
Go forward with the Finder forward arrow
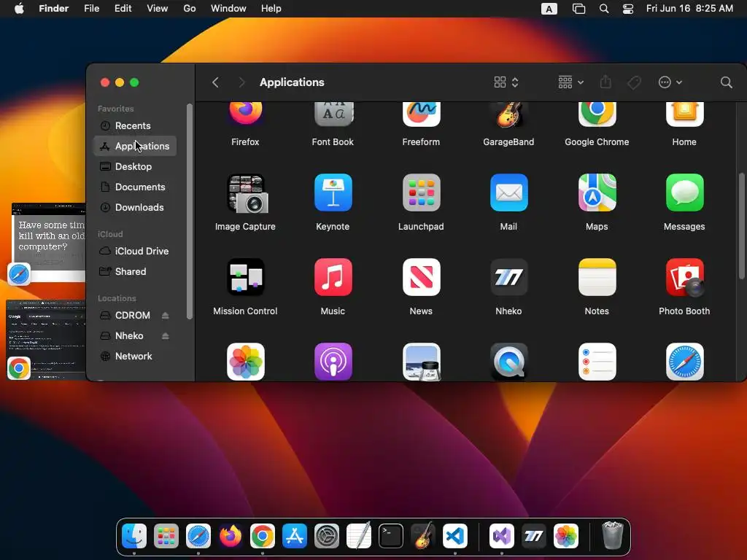pos(241,82)
